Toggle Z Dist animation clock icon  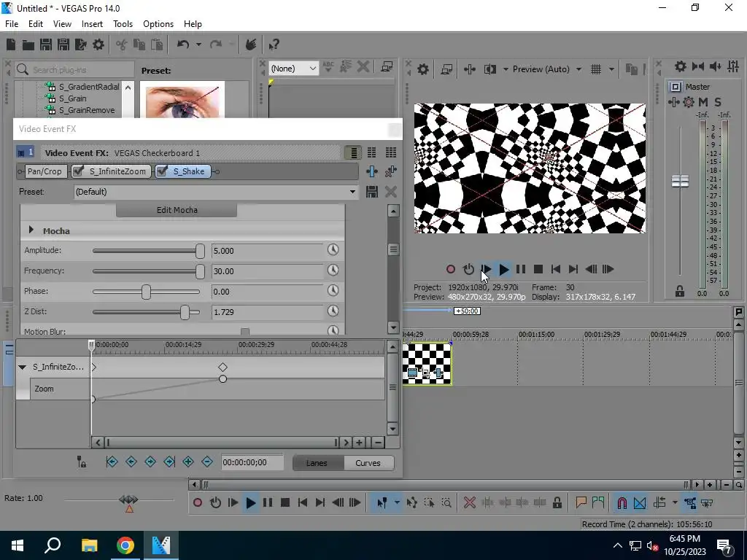(333, 311)
